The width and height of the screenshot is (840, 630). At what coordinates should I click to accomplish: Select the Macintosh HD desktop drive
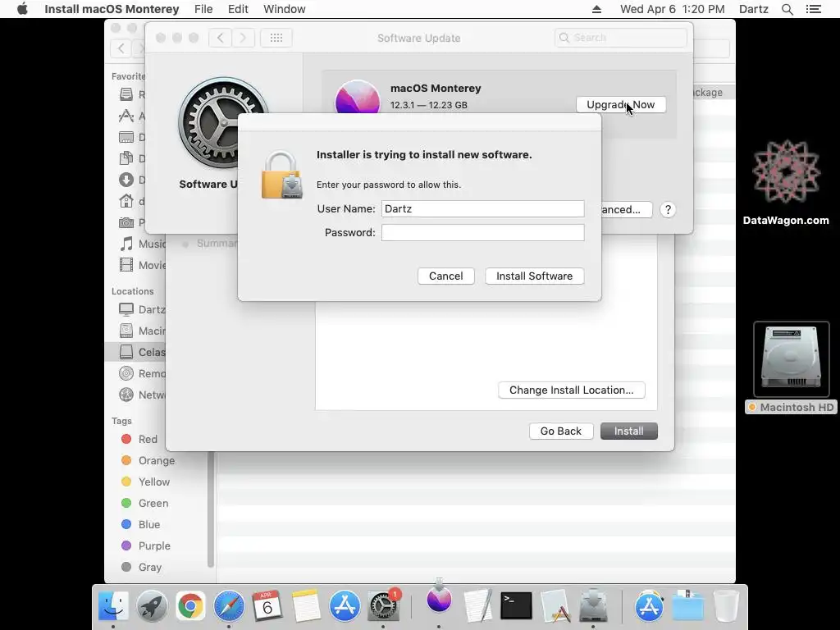coord(791,368)
